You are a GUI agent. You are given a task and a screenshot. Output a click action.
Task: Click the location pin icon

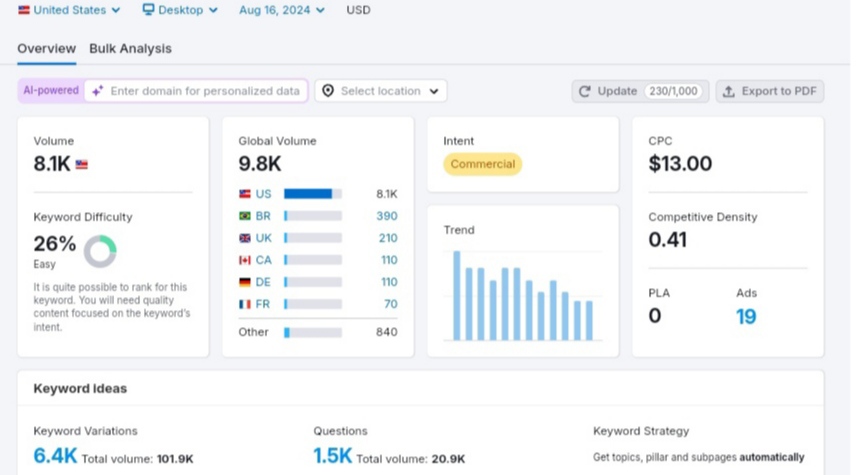pos(328,91)
